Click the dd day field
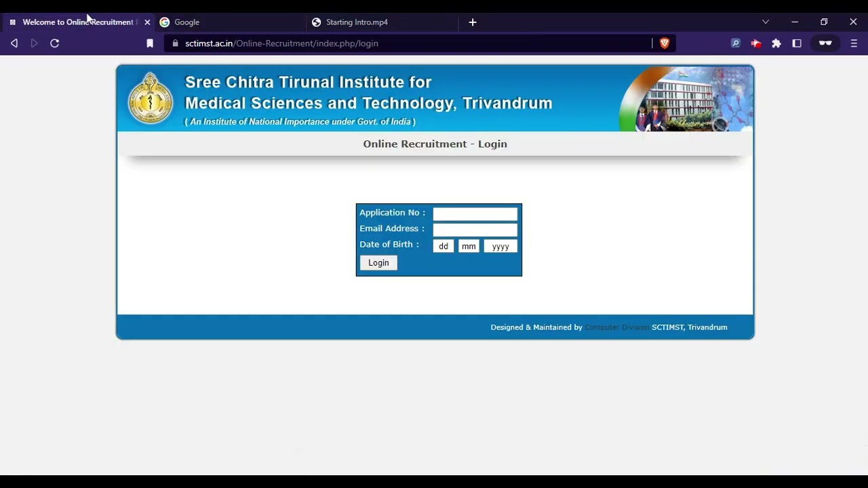Viewport: 868px width, 488px height. pos(443,246)
